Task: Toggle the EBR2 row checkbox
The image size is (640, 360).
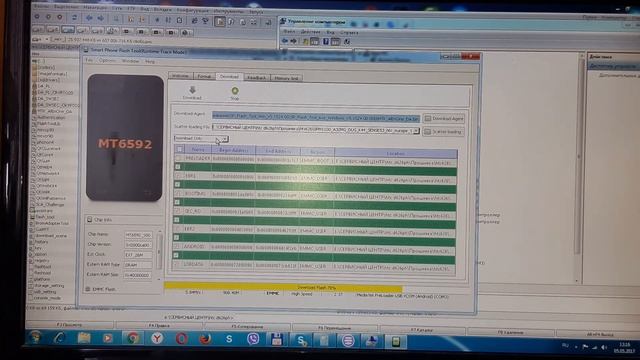Action: point(177,229)
